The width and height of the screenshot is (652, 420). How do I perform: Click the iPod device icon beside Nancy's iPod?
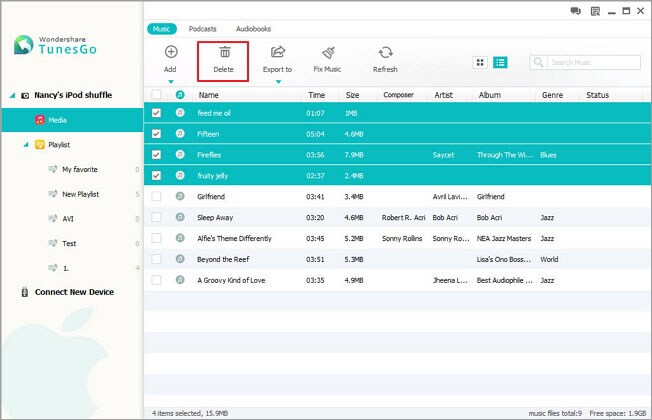25,96
